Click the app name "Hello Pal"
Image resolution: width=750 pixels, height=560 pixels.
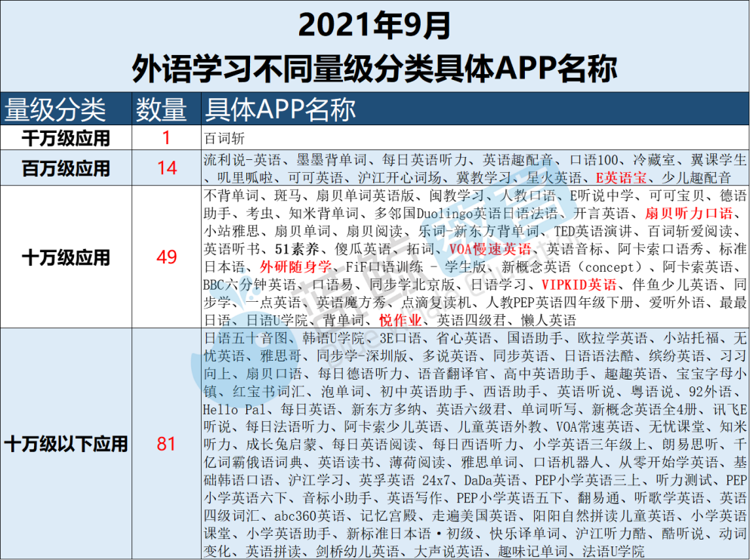pos(234,410)
